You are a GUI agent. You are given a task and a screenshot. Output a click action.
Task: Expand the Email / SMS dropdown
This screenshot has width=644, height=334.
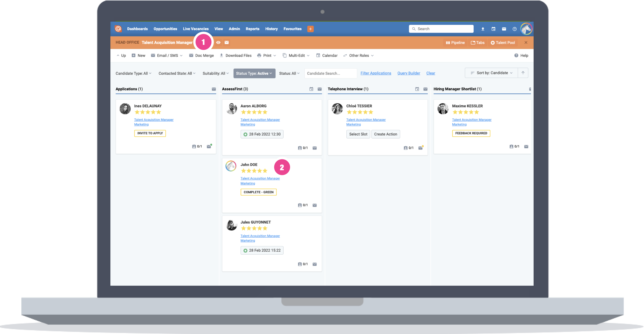(x=167, y=55)
